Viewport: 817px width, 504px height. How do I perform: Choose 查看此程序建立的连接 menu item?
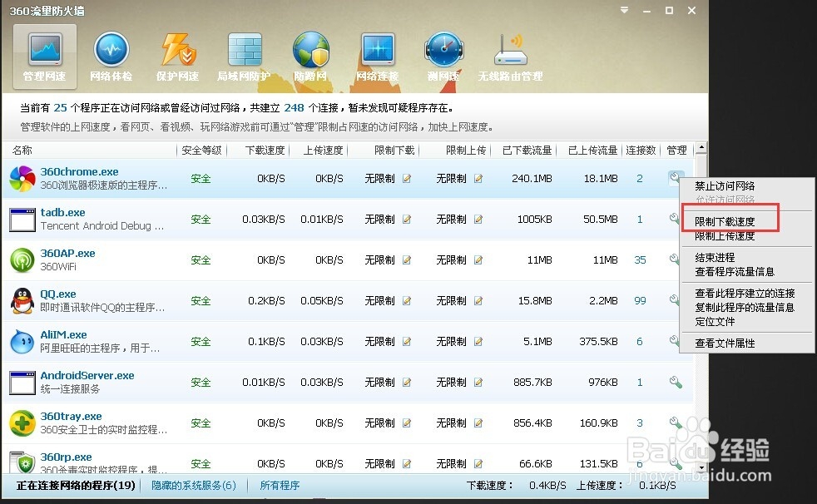[745, 293]
